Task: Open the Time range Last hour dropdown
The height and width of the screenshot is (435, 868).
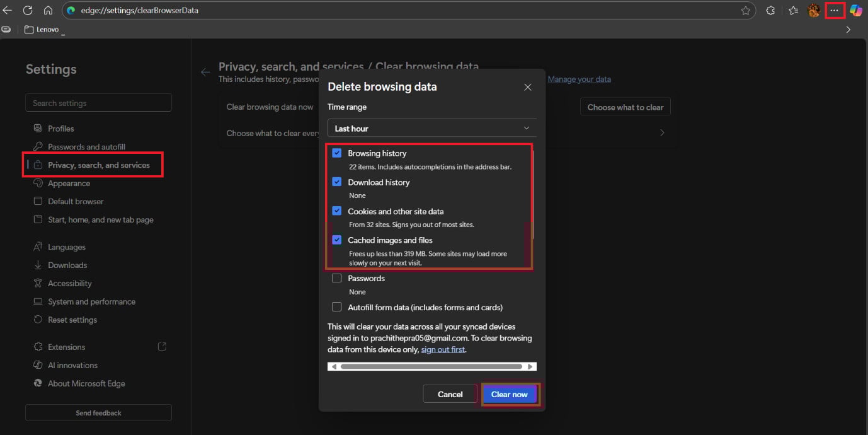Action: 432,128
